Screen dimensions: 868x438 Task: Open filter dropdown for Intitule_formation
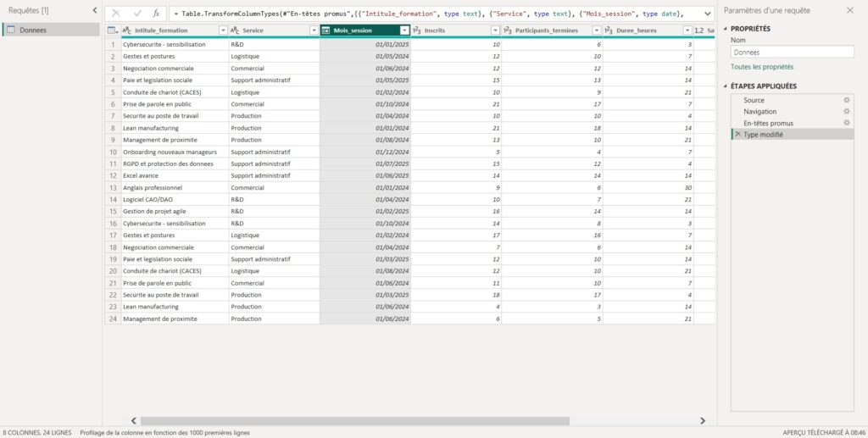coord(223,30)
